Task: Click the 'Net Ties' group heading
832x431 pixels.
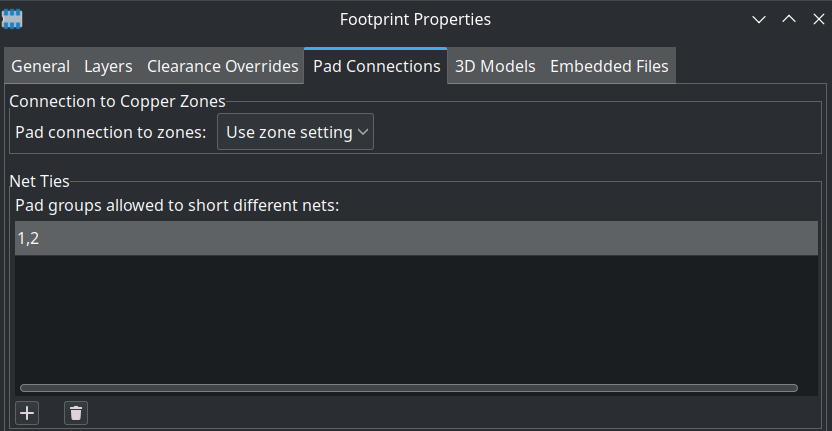Action: [39, 182]
